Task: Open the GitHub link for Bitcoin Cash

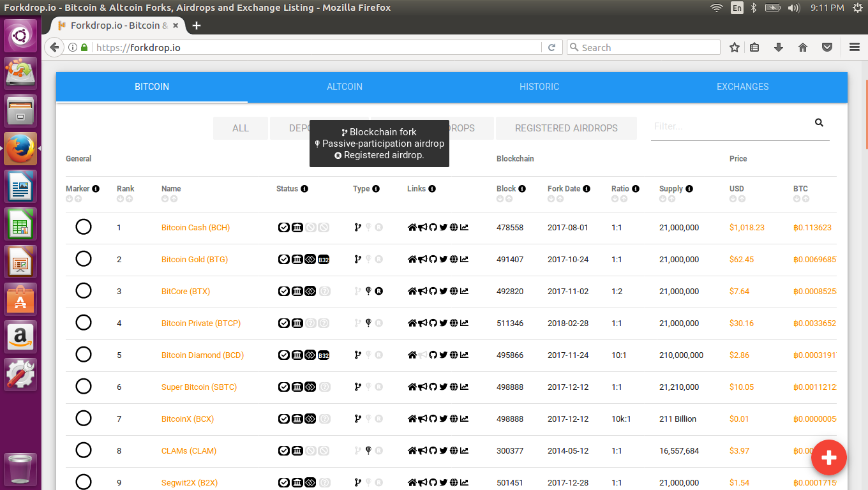Action: (432, 227)
